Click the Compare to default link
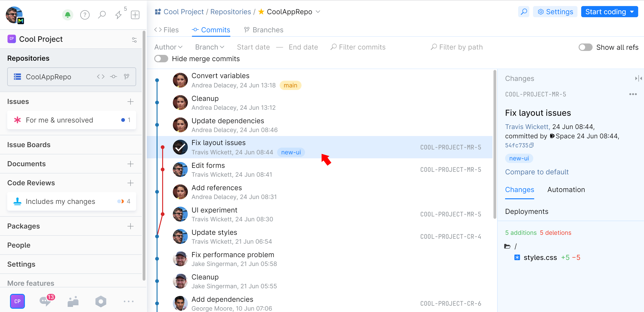 (537, 172)
